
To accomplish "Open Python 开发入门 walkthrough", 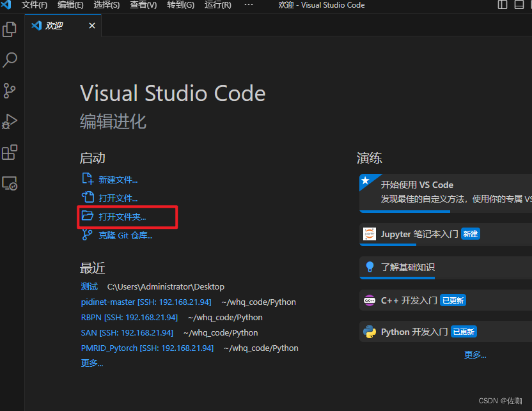I will (x=446, y=331).
